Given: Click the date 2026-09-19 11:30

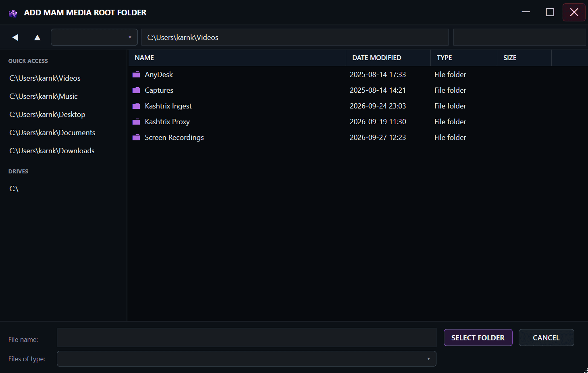Looking at the screenshot, I should tap(378, 122).
